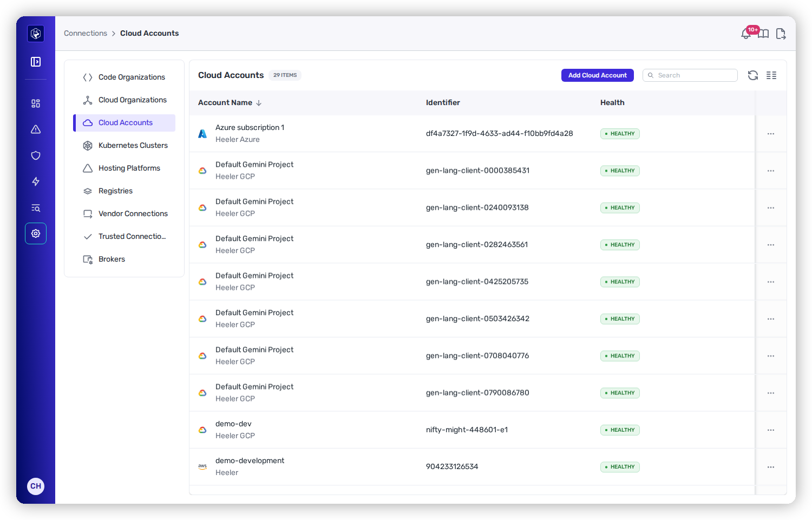Click the export document icon in header

point(781,34)
